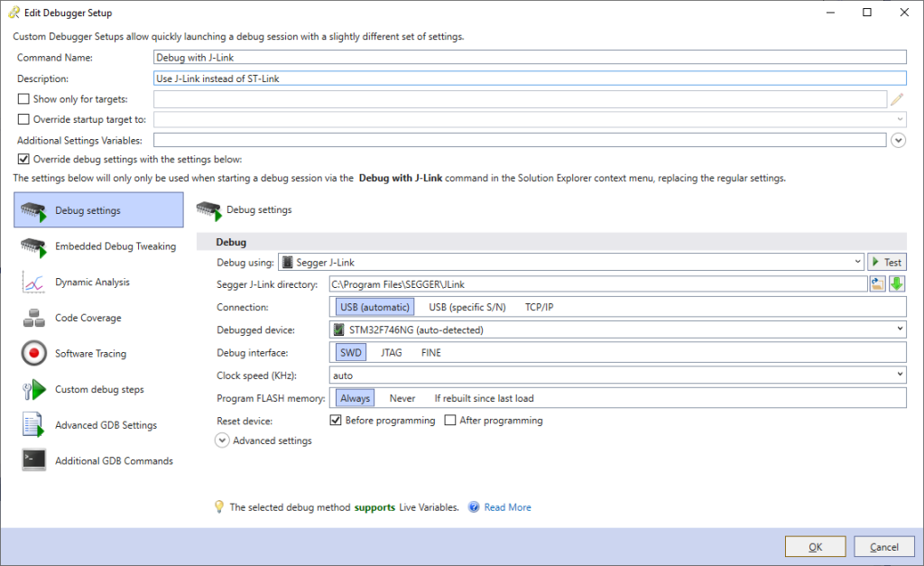Screen dimensions: 924x566
Task: Select USB (automatic) connection option
Action: click(x=374, y=307)
